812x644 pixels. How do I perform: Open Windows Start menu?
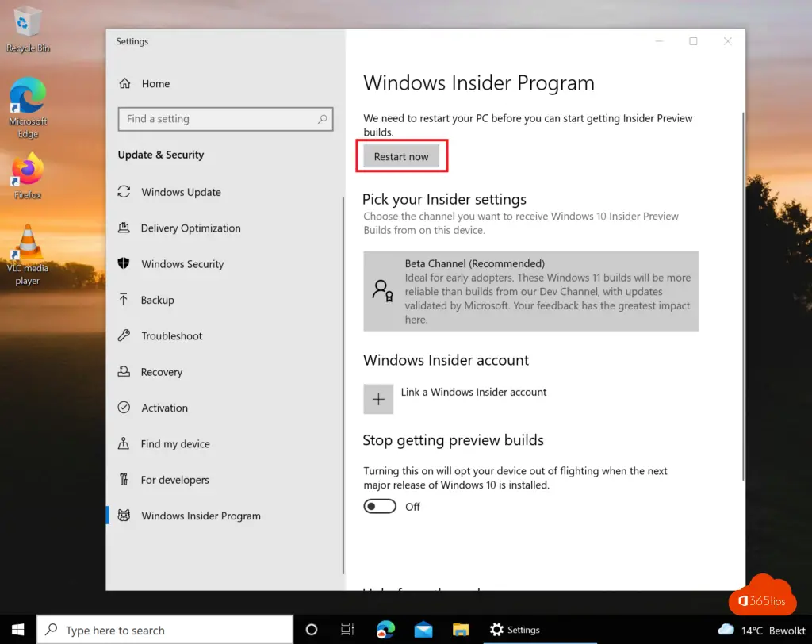pos(17,629)
